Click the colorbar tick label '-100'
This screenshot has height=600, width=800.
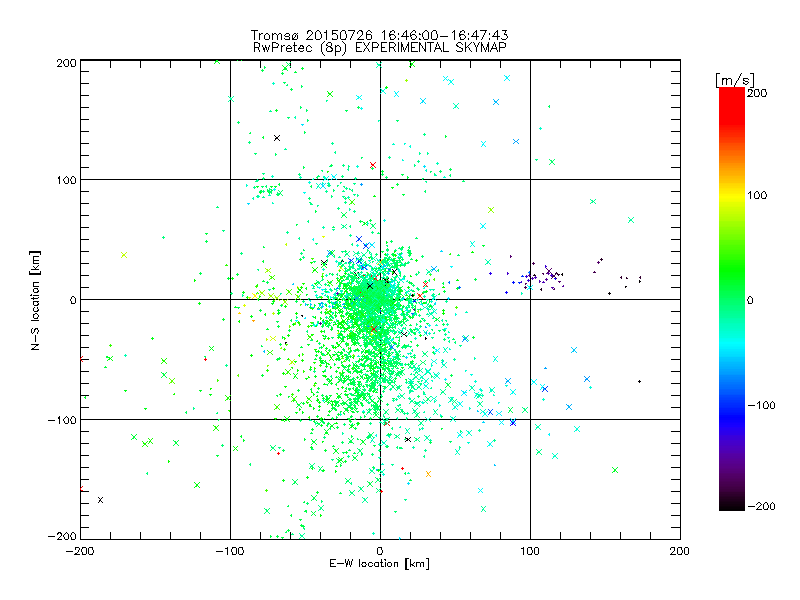[x=762, y=405]
